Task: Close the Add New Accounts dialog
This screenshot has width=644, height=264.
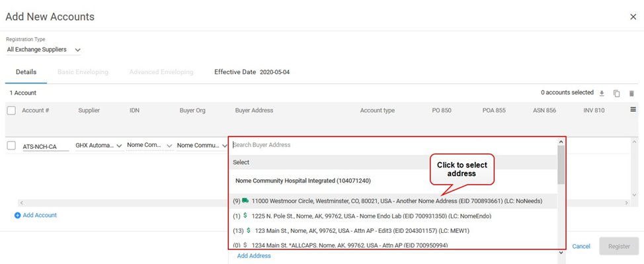Action: tap(633, 17)
